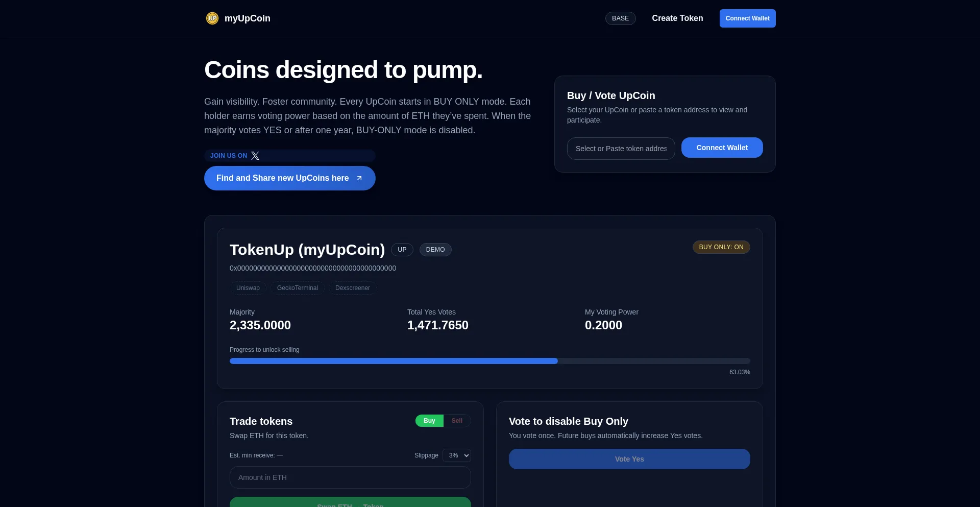Viewport: 980px width, 507px height.
Task: Click the arrow icon on Find and Share button
Action: click(359, 178)
